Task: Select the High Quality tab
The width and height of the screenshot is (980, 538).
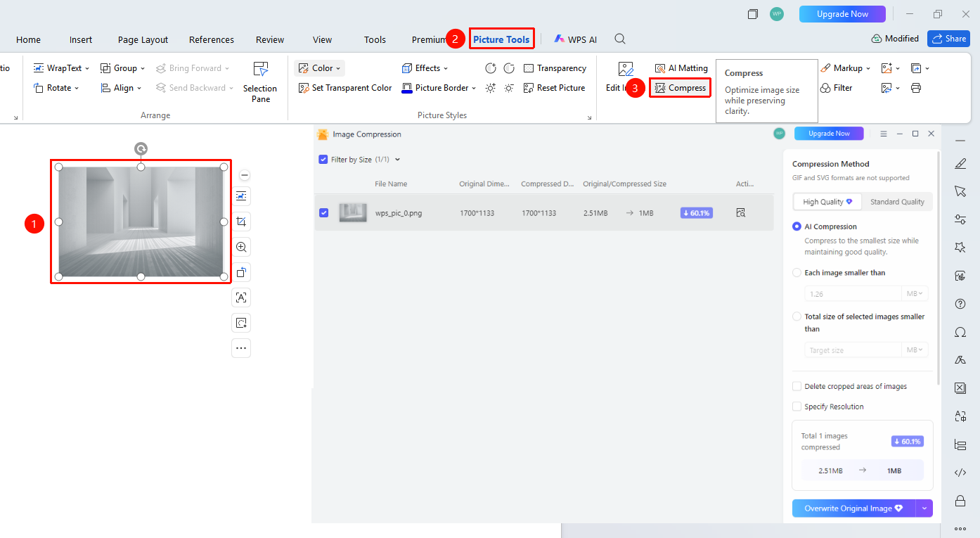Action: [x=827, y=202]
